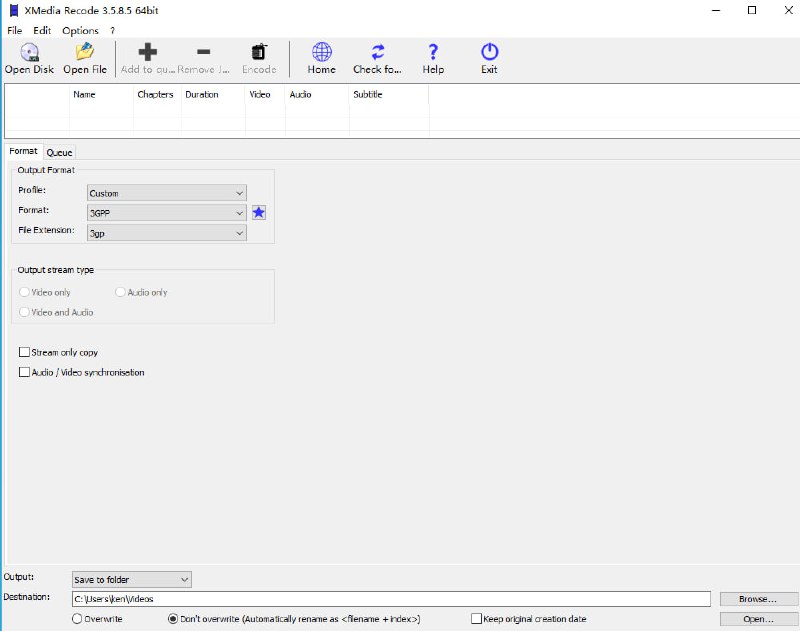800x631 pixels.
Task: Click the Remove Job minus icon
Action: [204, 52]
